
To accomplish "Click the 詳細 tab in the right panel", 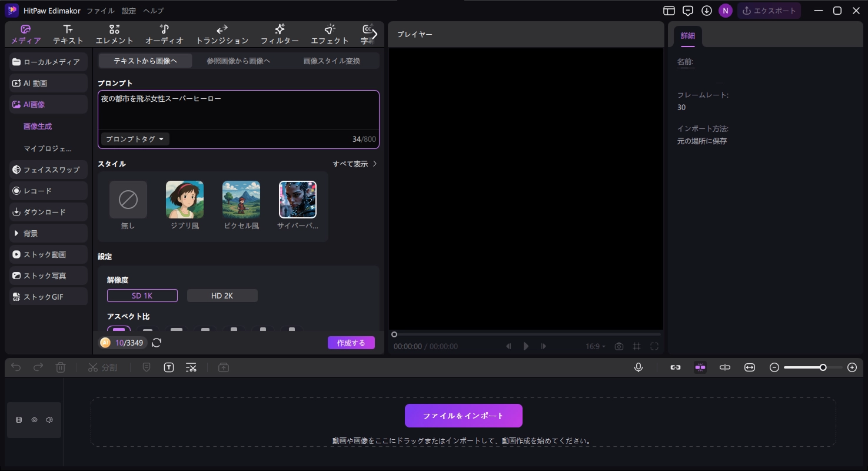I will (x=688, y=36).
